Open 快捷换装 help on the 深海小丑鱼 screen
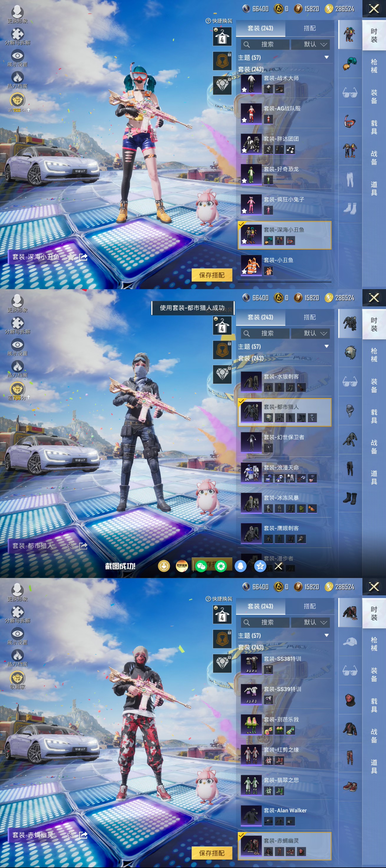This screenshot has width=386, height=868. tap(219, 21)
